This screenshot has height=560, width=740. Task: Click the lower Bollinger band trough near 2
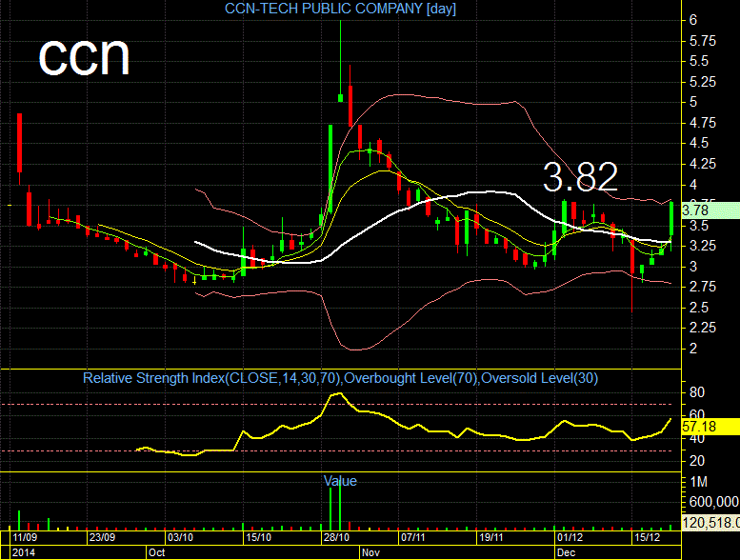(x=355, y=350)
